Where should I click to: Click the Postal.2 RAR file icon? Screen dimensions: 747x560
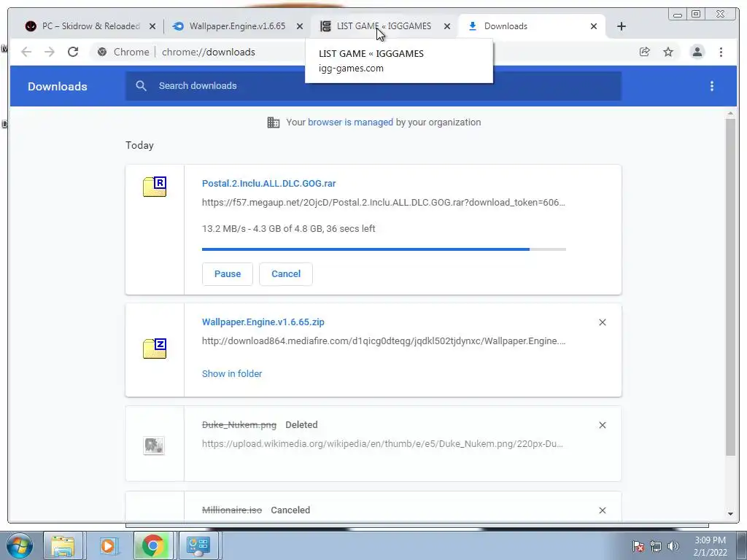(x=155, y=186)
